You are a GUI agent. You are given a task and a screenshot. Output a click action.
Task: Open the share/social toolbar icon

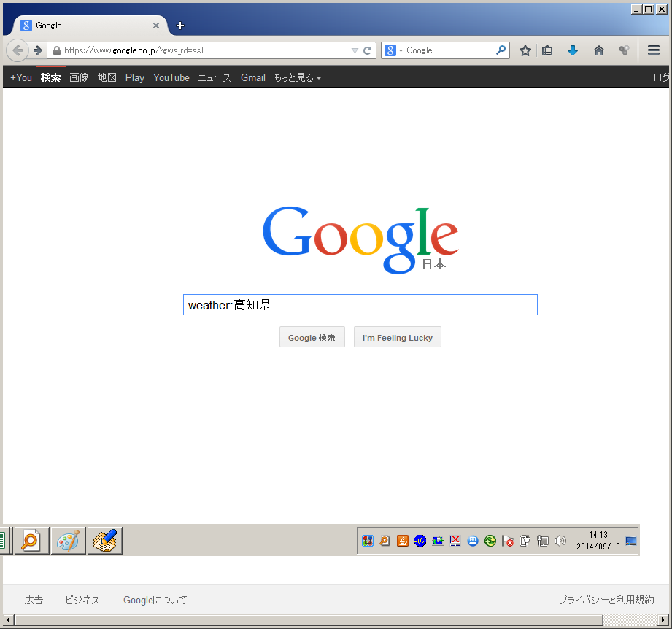(624, 50)
